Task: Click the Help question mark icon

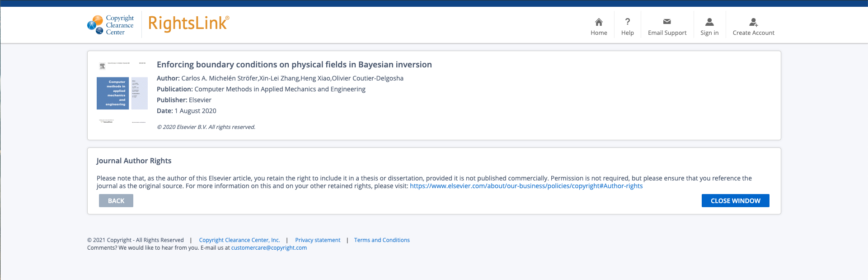Action: click(627, 22)
